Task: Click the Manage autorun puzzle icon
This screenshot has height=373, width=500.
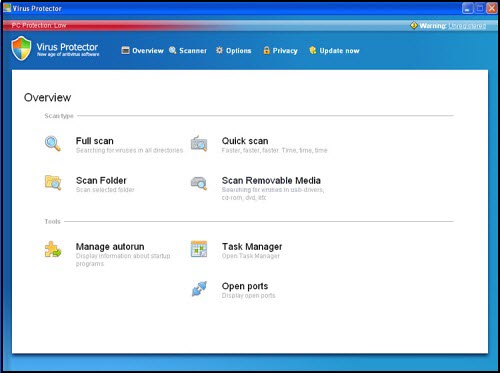Action: [x=53, y=249]
